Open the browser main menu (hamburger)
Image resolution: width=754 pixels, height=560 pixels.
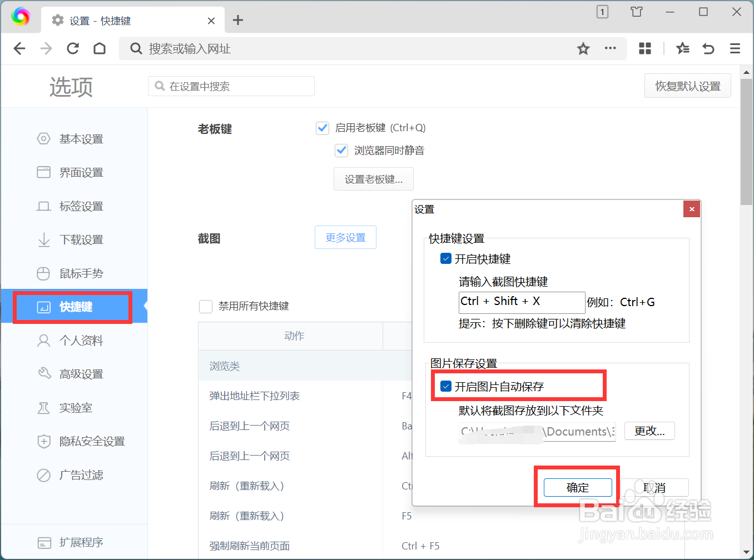click(735, 48)
